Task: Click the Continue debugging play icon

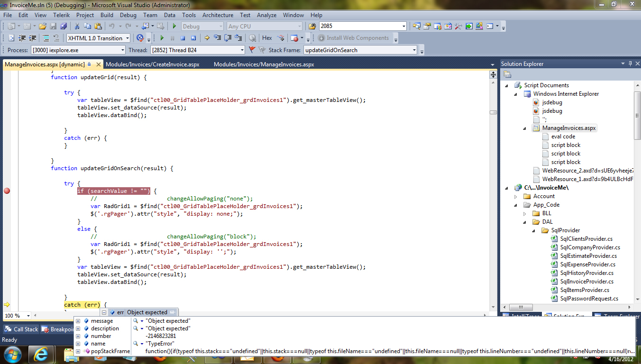Action: [162, 38]
